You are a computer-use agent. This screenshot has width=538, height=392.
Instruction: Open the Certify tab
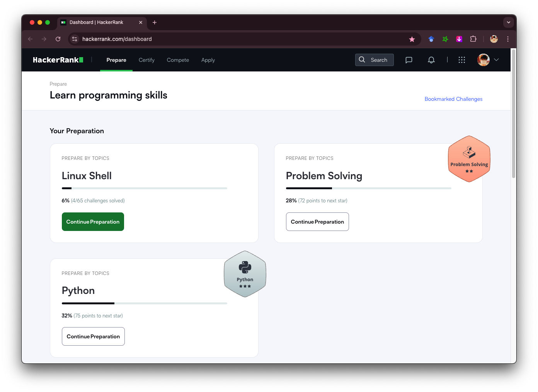pos(146,60)
